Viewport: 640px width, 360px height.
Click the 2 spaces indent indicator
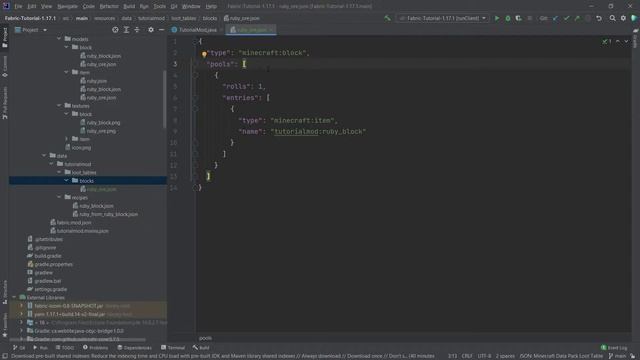[x=505, y=356]
